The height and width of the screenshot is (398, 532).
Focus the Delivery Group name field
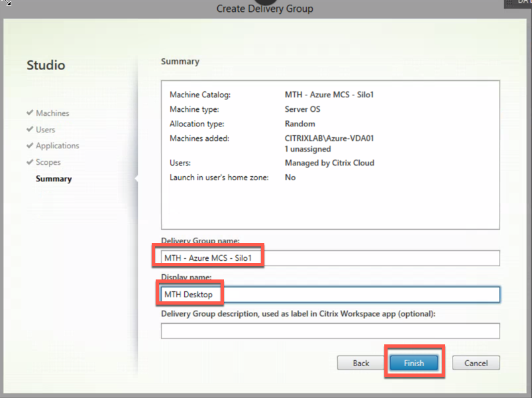click(330, 258)
